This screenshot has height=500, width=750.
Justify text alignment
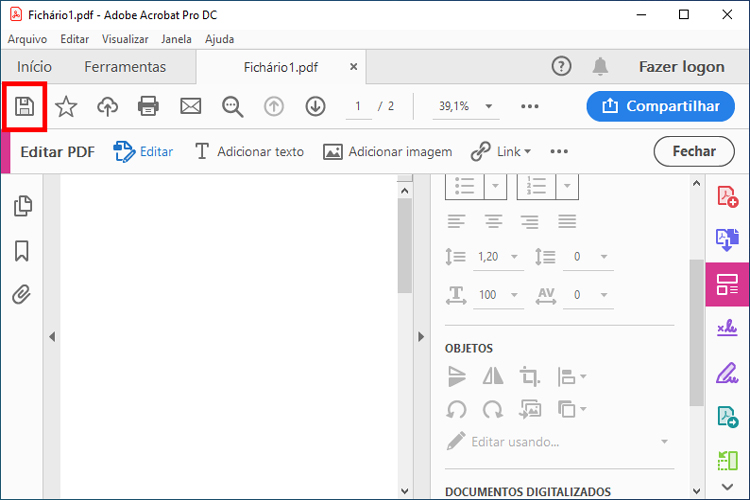pos(567,222)
